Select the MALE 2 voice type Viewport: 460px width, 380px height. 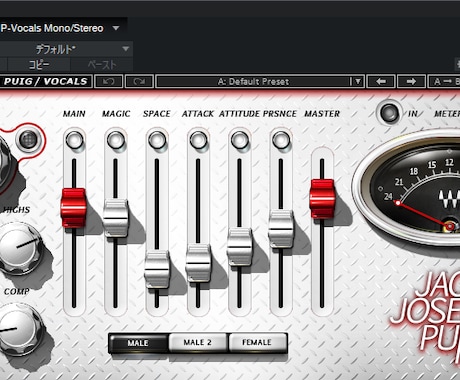click(x=198, y=342)
